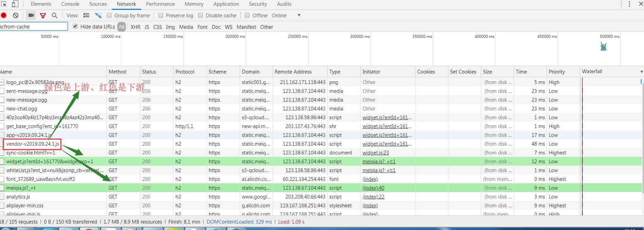Image resolution: width=644 pixels, height=230 pixels.
Task: Open initiator link (index):22
Action: click(x=373, y=197)
